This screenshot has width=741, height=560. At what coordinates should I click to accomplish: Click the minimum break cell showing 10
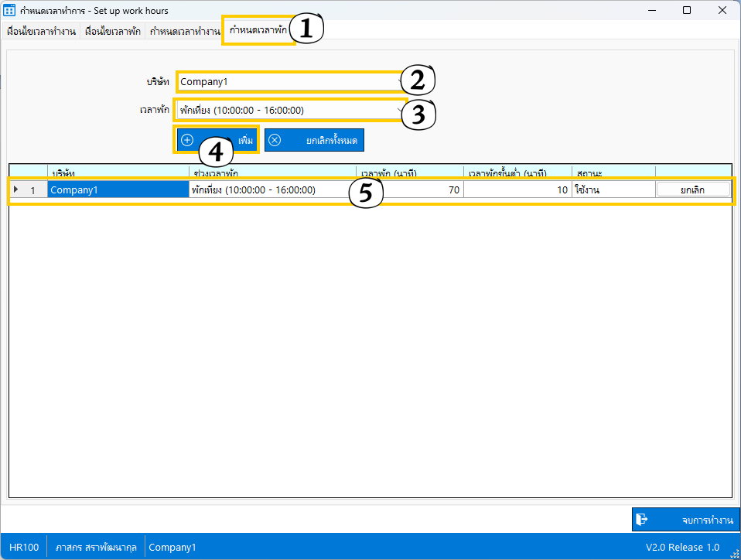(517, 190)
